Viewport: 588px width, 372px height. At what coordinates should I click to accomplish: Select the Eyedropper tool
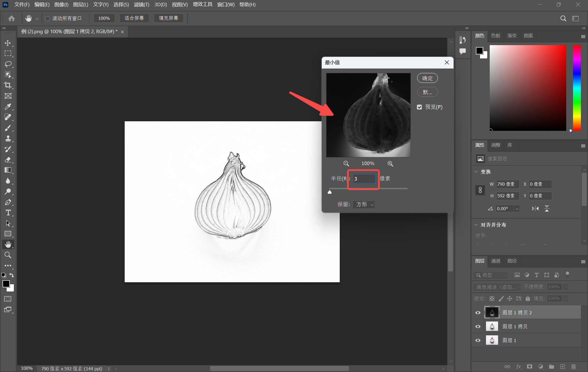point(8,106)
